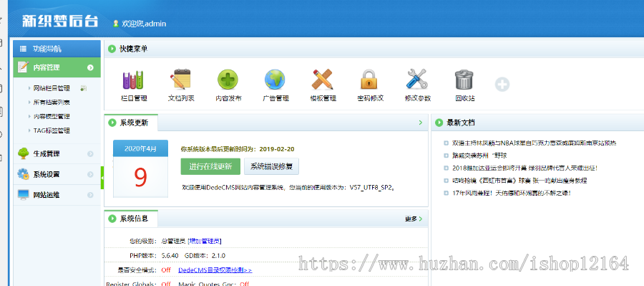
Task: Open the 模板管理 ruler and pencil icon
Action: point(323,80)
